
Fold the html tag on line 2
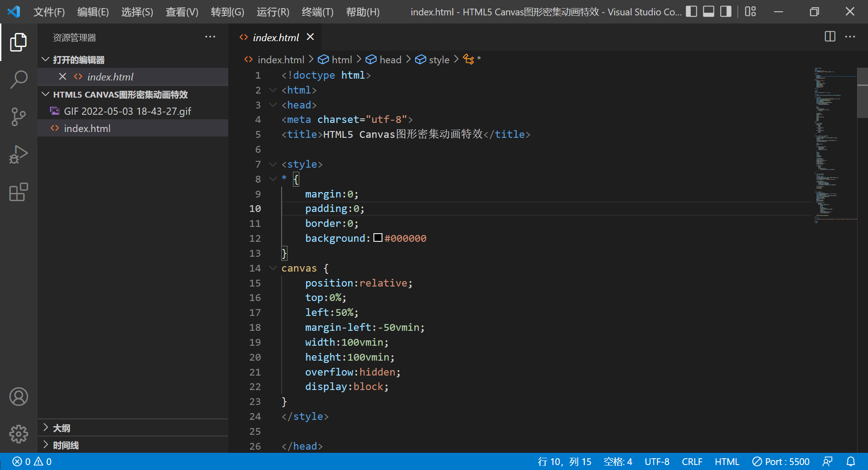point(273,90)
